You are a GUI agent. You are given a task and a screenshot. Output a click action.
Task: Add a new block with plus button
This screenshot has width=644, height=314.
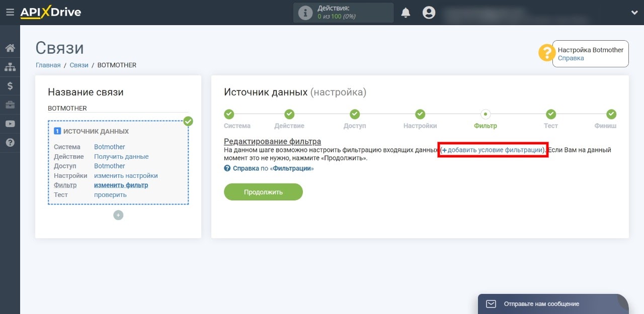pos(118,215)
